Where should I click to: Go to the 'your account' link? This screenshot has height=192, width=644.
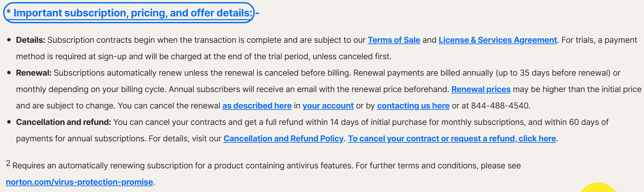coord(328,106)
